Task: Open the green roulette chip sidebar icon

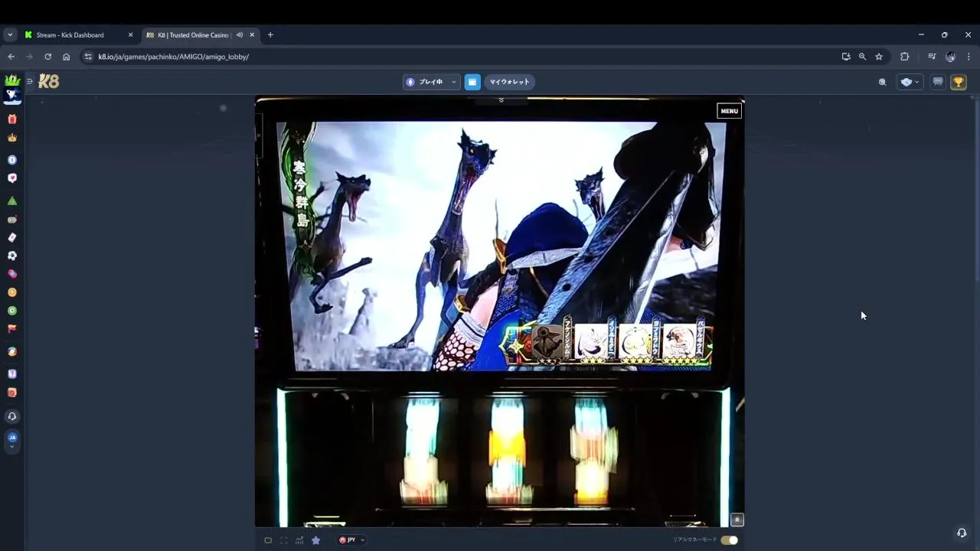Action: point(11,311)
